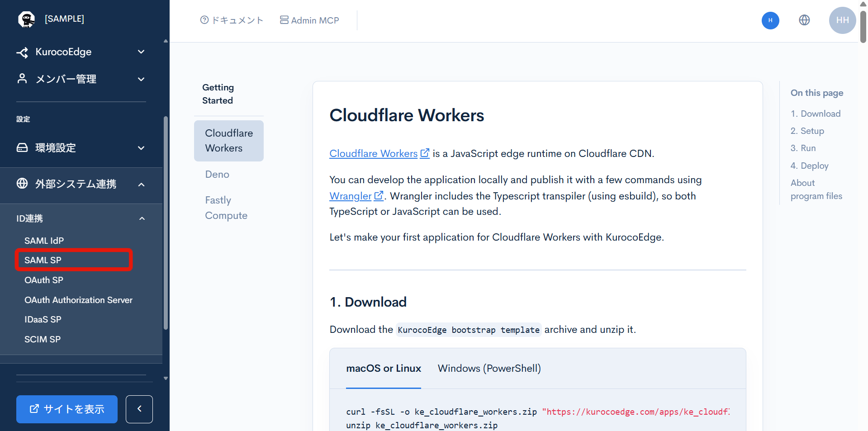Jump to 4. Deploy in On this page
Viewport: 868px width, 431px height.
point(810,166)
